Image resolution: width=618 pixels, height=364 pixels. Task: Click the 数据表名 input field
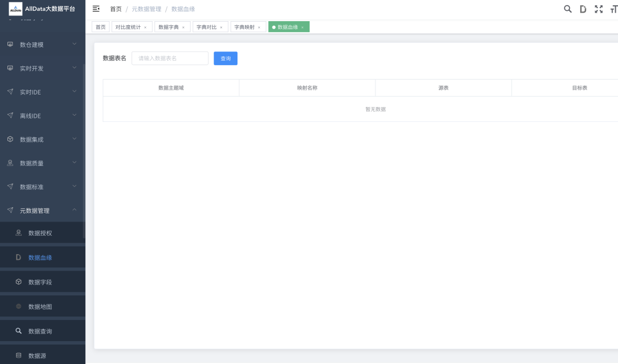tap(170, 58)
